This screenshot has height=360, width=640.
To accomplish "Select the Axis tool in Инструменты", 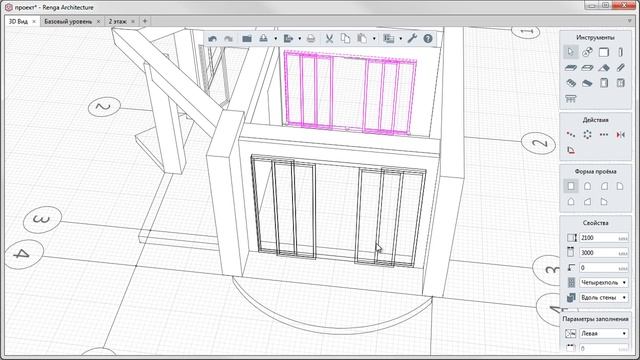I will (587, 52).
